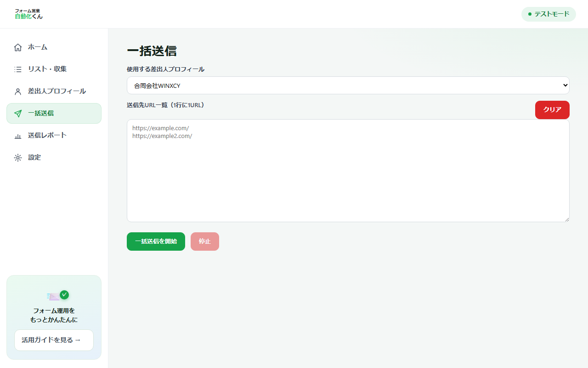Select 一括送信 in the sidebar
Screen dimensions: 588x368
pos(54,113)
